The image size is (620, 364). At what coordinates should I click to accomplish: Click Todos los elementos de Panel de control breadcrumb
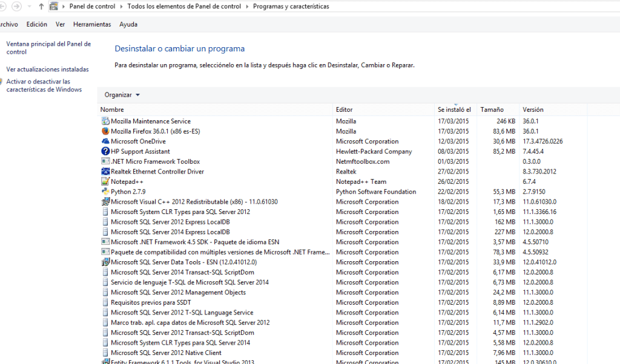pos(184,6)
